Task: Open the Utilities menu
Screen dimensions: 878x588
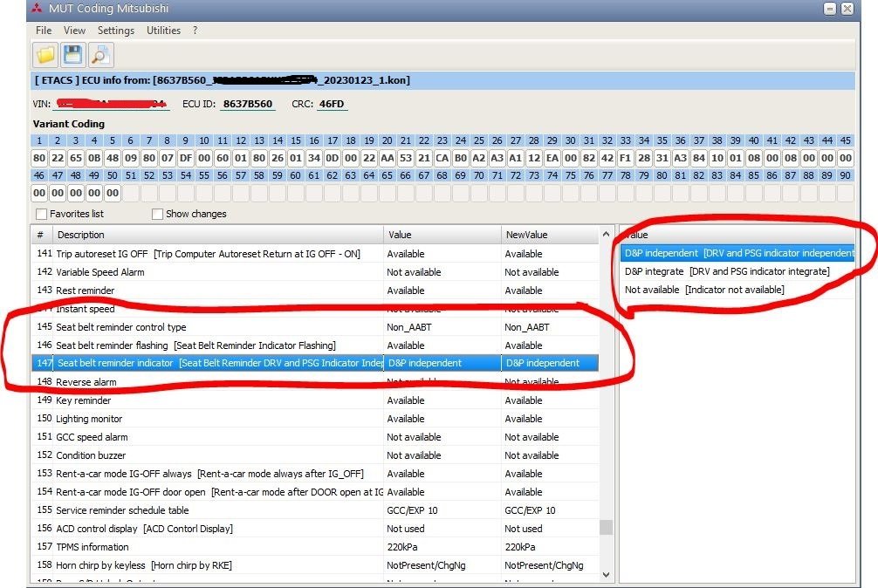Action: pos(163,31)
